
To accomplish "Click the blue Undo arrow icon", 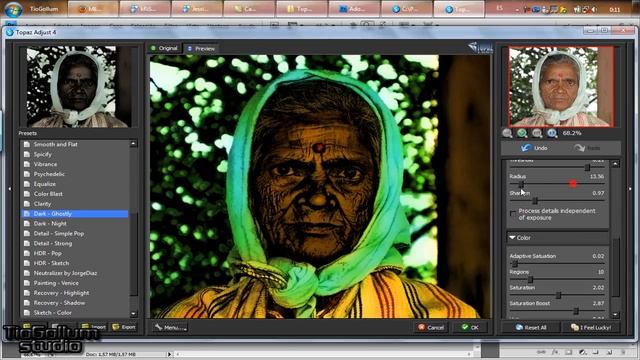I will click(x=526, y=148).
